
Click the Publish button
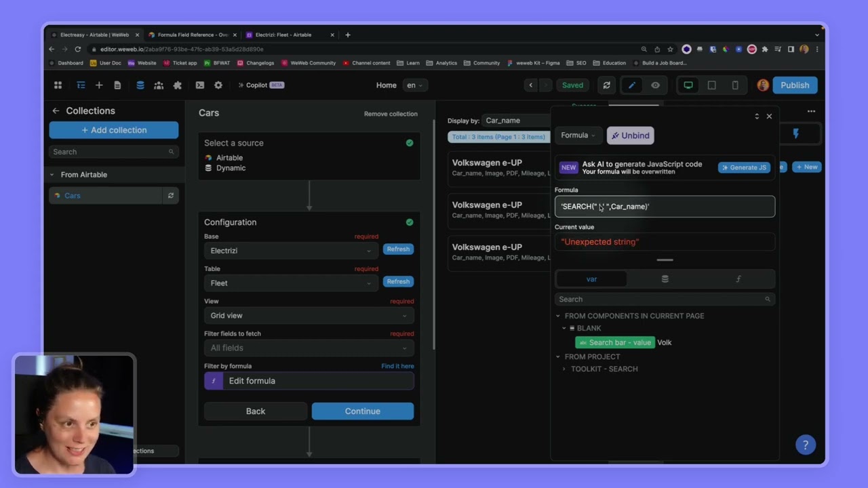[x=795, y=85]
